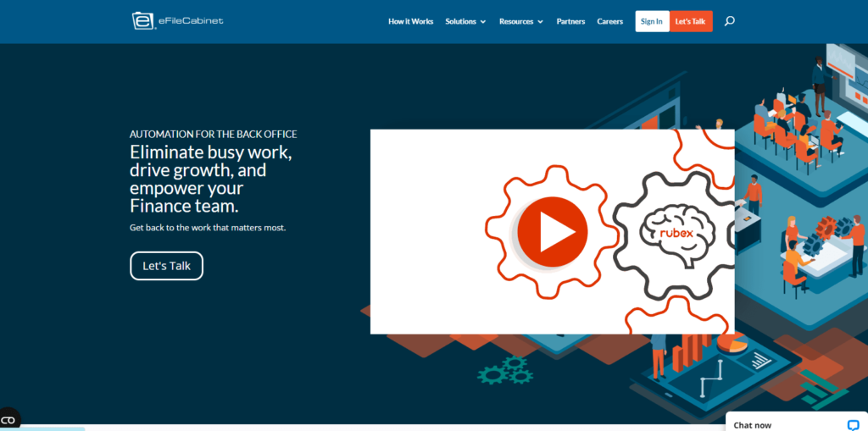Click the eFileCabinet logo
The height and width of the screenshot is (431, 868).
click(177, 21)
